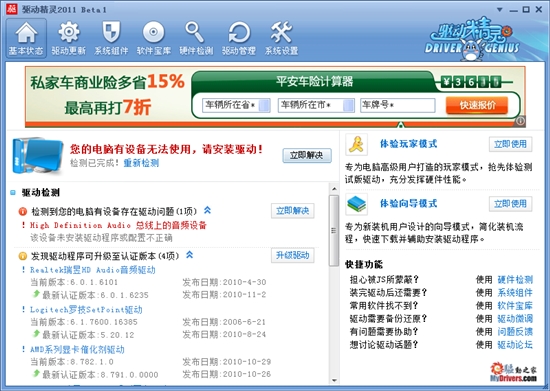Click text 发布日期:2010-11-2
The image size is (550, 391).
click(x=224, y=295)
